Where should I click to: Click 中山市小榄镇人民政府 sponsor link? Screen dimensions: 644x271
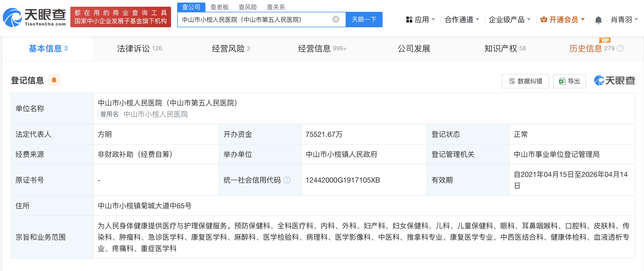342,154
